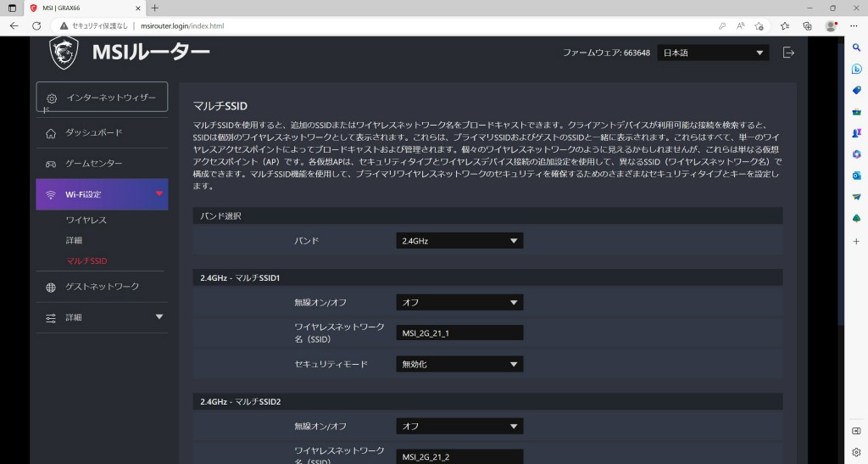The image size is (868, 464).
Task: Click SSID field containing MSI_2G_21_1
Action: [x=459, y=333]
